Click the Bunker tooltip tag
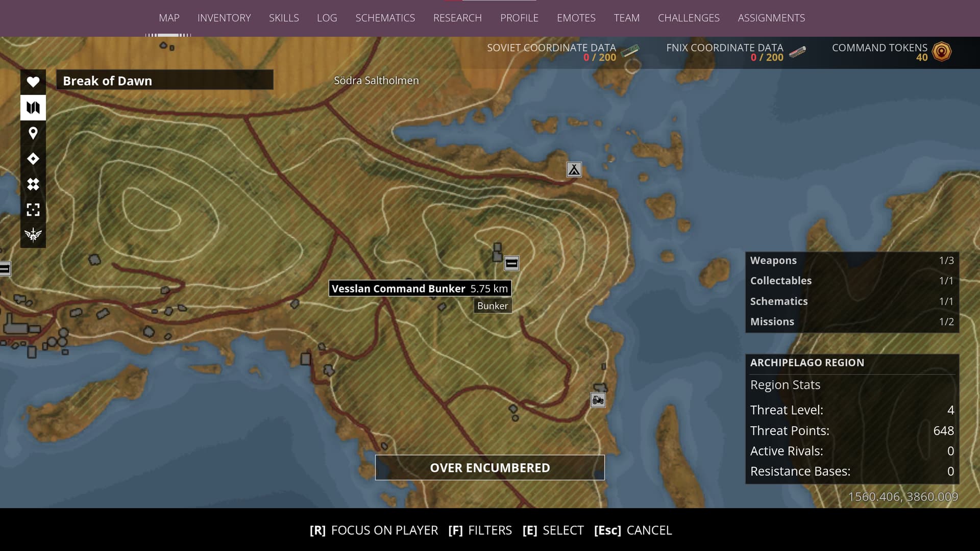The height and width of the screenshot is (551, 980). [493, 306]
